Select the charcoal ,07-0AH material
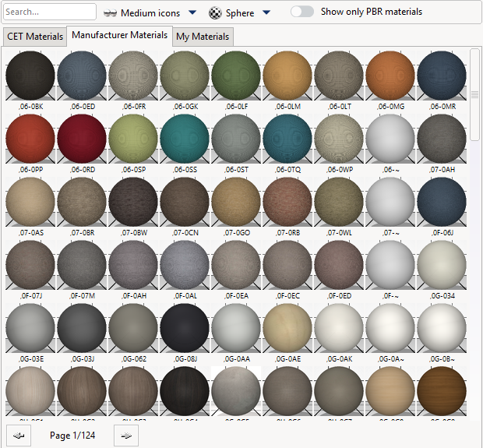 (442, 139)
